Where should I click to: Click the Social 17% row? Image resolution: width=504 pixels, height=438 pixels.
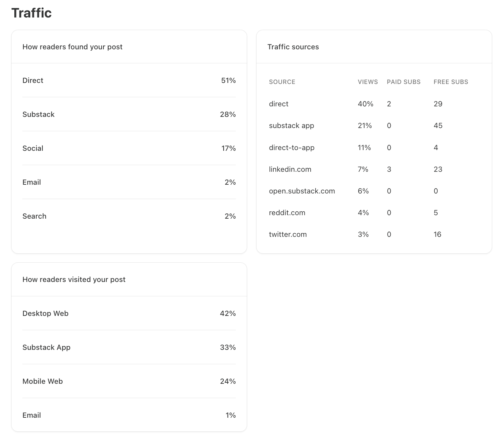(x=129, y=148)
